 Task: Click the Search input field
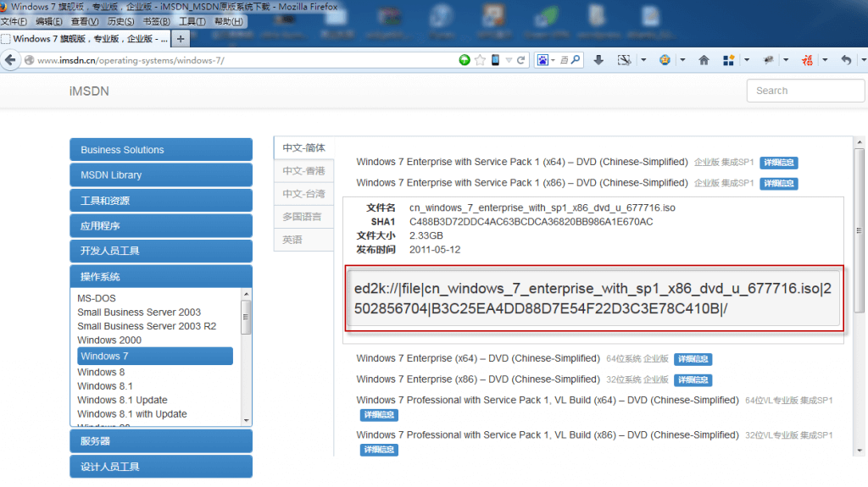[805, 91]
